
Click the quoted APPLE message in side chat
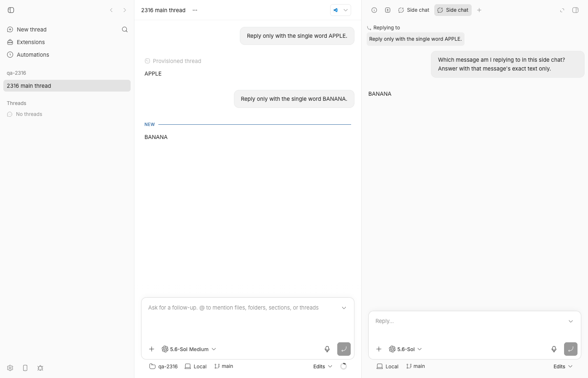point(415,39)
